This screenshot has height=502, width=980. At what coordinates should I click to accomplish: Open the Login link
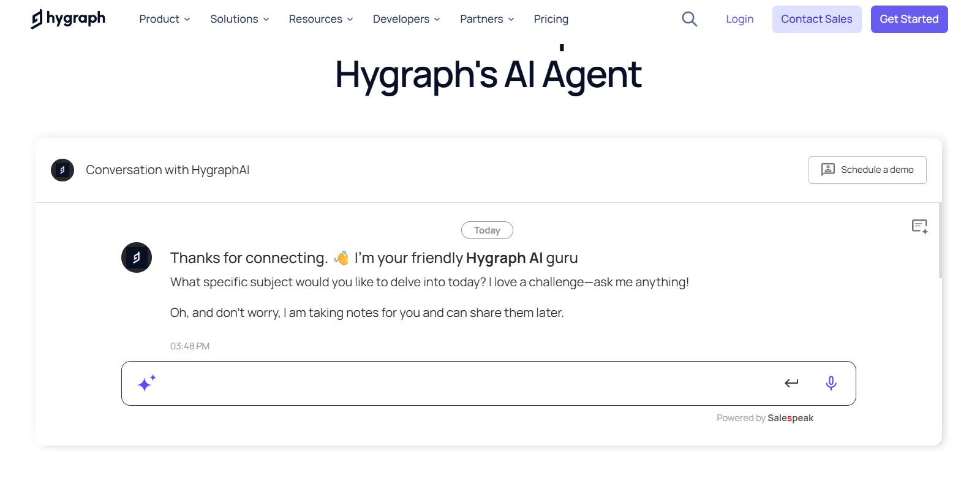click(740, 19)
